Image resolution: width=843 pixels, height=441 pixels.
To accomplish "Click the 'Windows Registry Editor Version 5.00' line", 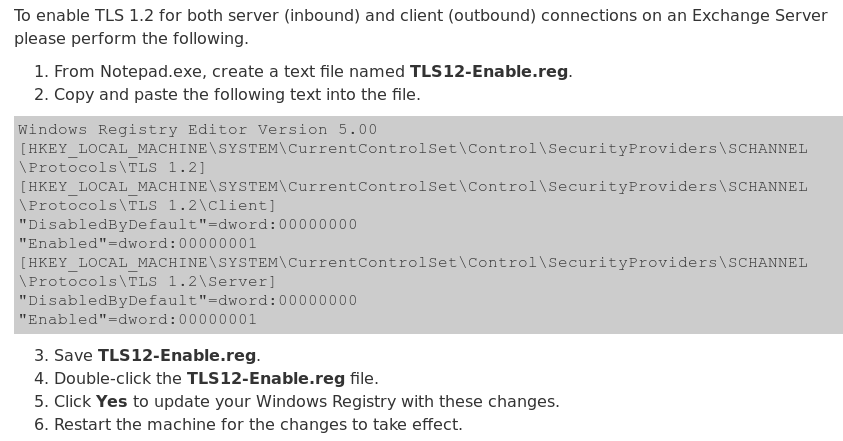I will pos(197,130).
